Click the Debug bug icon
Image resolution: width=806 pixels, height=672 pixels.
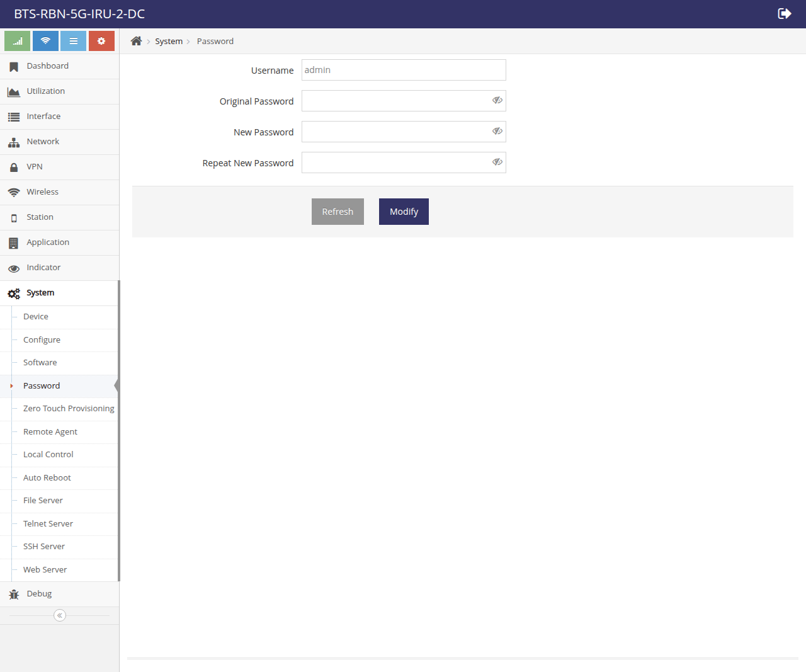tap(14, 595)
